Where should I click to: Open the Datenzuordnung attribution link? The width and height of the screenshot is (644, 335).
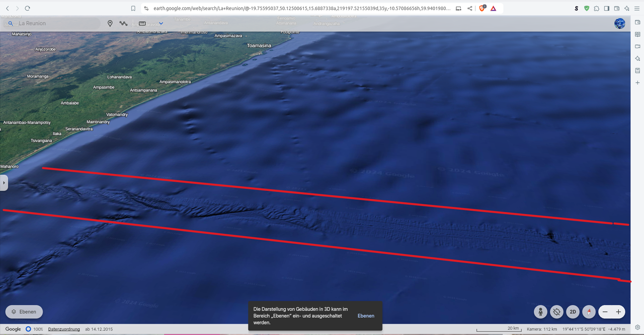(x=64, y=329)
